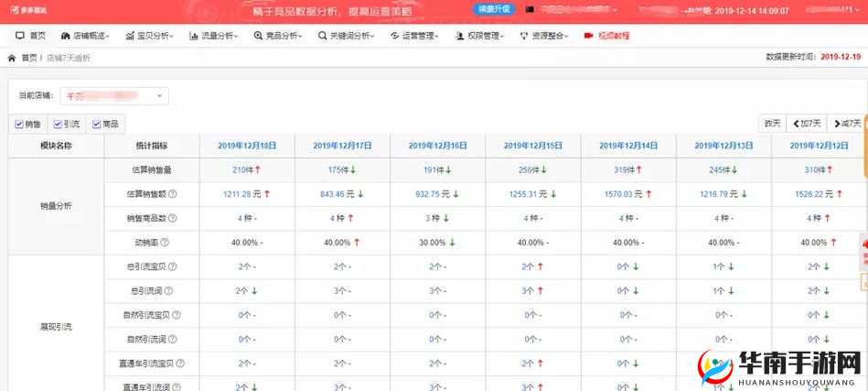Click the help icon beside 总引流宝贝
868x391 pixels.
[x=173, y=266]
